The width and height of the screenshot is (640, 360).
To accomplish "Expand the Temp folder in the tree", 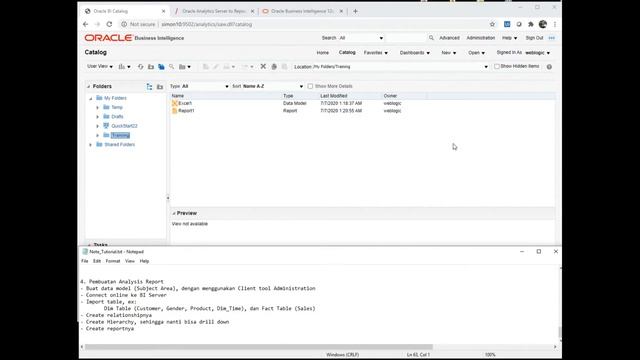I will (98, 107).
